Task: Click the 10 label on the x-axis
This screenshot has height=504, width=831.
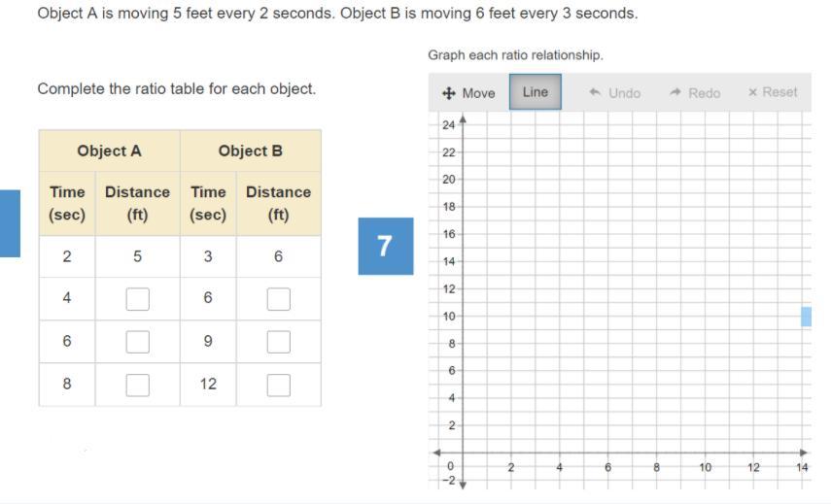Action: coord(706,467)
